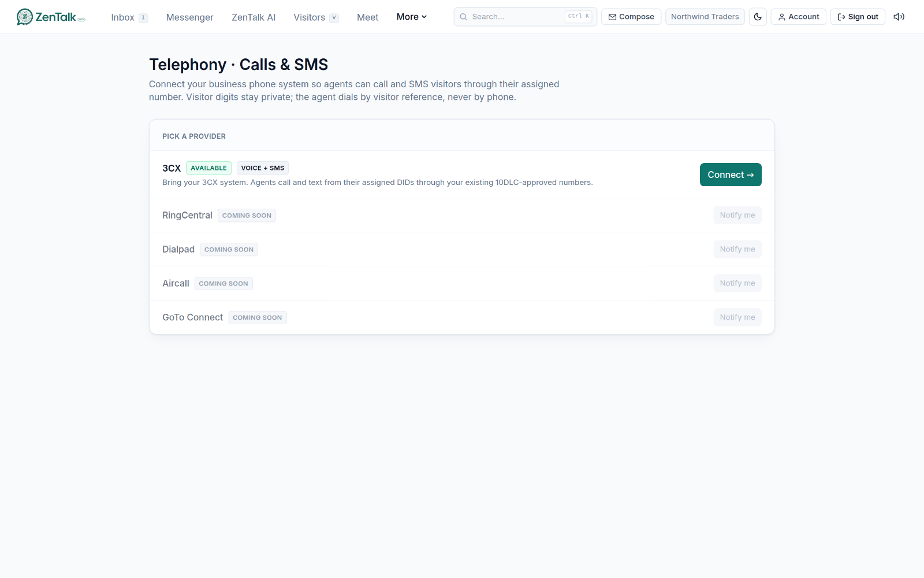Click the Ctrl K shortcut hint
The height and width of the screenshot is (578, 924).
[x=579, y=16]
